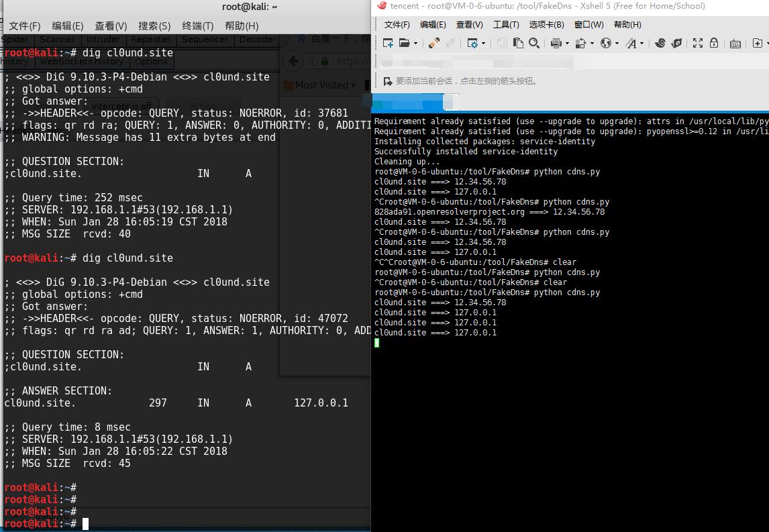
Task: Click 'Query time: 8 msec' line
Action: (x=68, y=427)
